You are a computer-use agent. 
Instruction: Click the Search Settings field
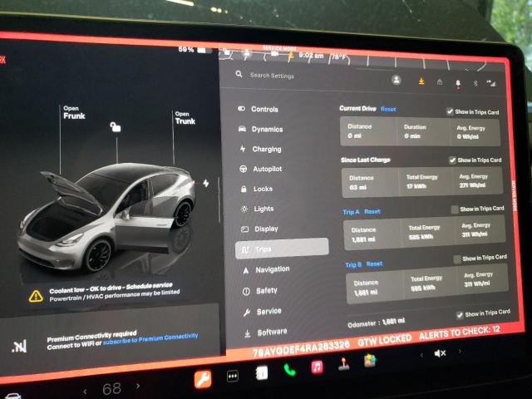point(272,76)
